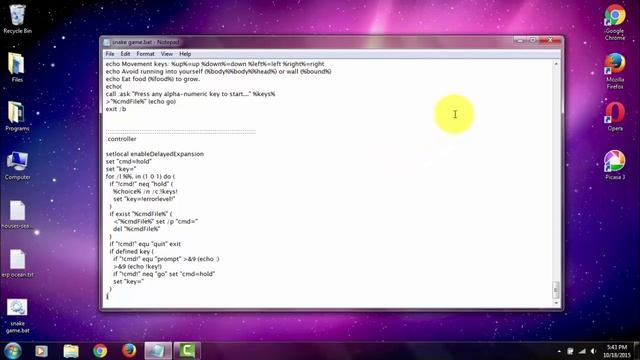The width and height of the screenshot is (640, 360).
Task: Open the Windows Start menu
Action: (x=13, y=351)
